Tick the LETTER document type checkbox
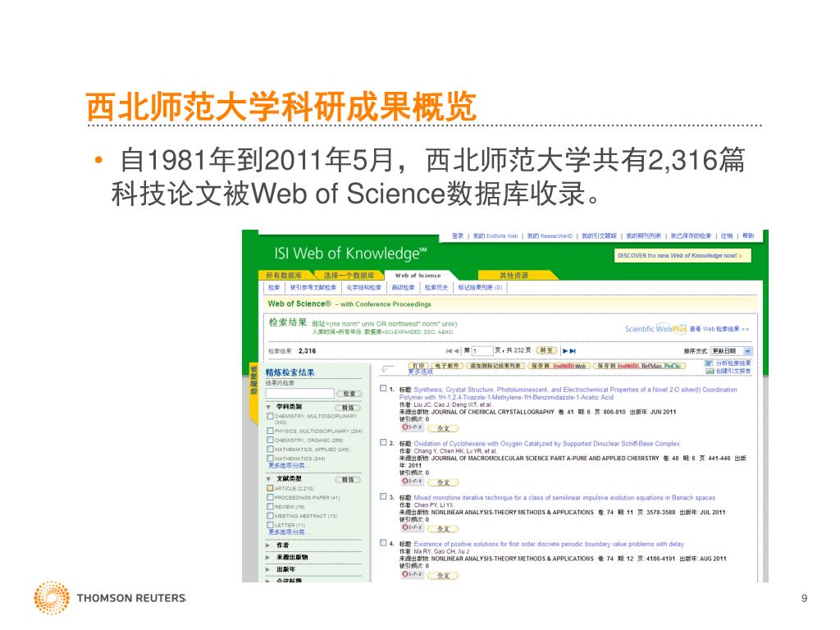840x630 pixels. click(x=270, y=525)
